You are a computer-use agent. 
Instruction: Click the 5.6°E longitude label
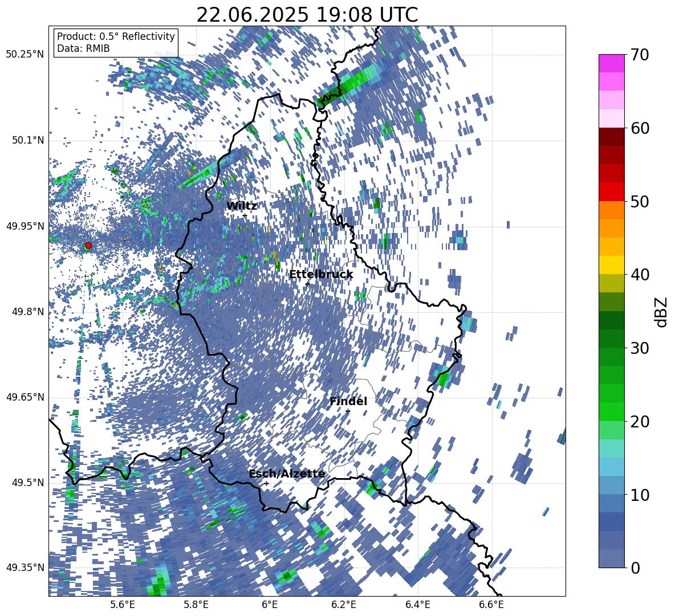click(122, 605)
